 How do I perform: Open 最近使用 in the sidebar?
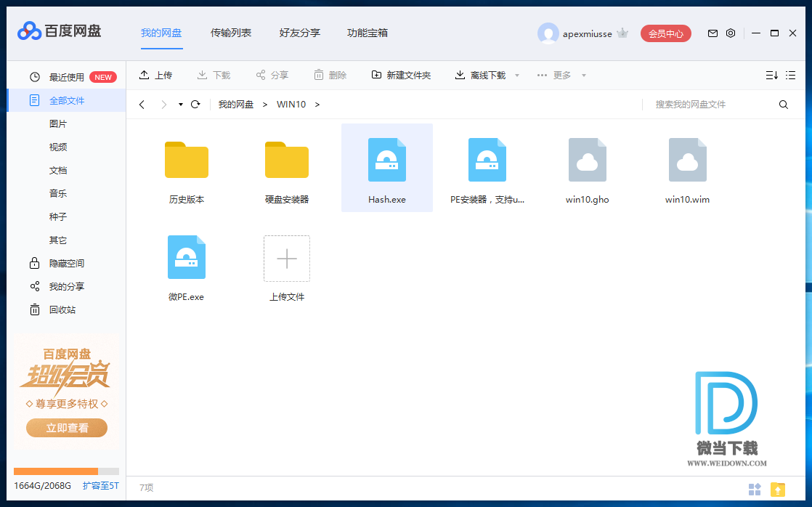(x=66, y=77)
